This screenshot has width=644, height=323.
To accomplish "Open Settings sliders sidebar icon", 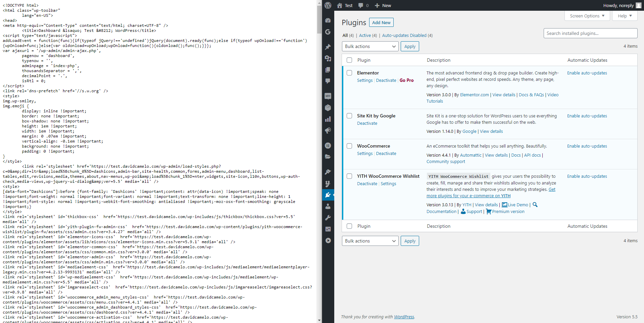I will pos(328,229).
